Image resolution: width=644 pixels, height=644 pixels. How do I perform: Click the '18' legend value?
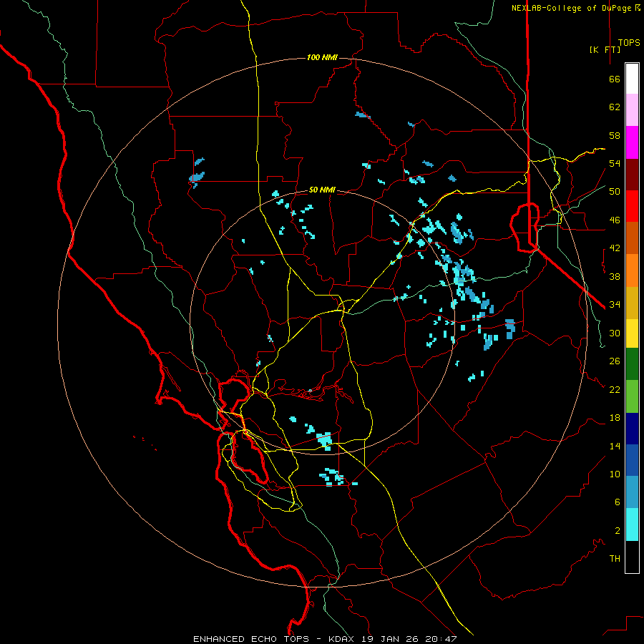click(x=615, y=418)
